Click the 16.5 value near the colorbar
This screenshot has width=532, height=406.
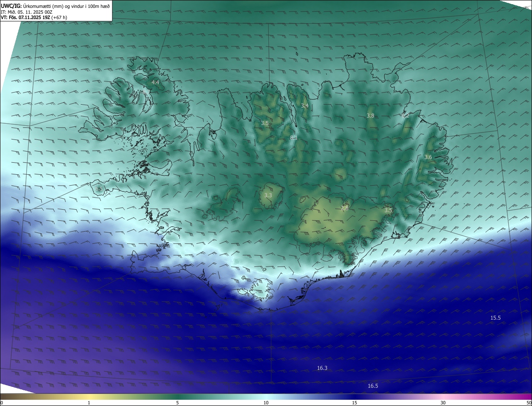(373, 386)
